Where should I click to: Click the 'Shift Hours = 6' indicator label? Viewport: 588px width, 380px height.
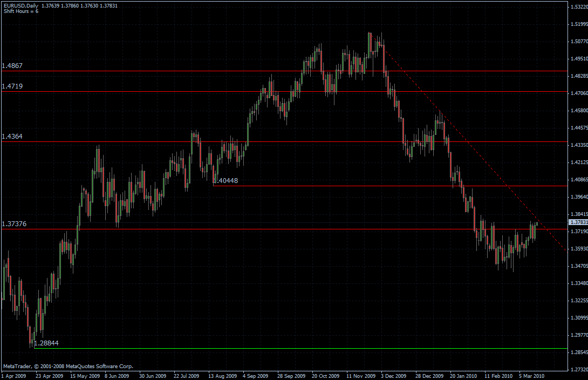[x=21, y=11]
